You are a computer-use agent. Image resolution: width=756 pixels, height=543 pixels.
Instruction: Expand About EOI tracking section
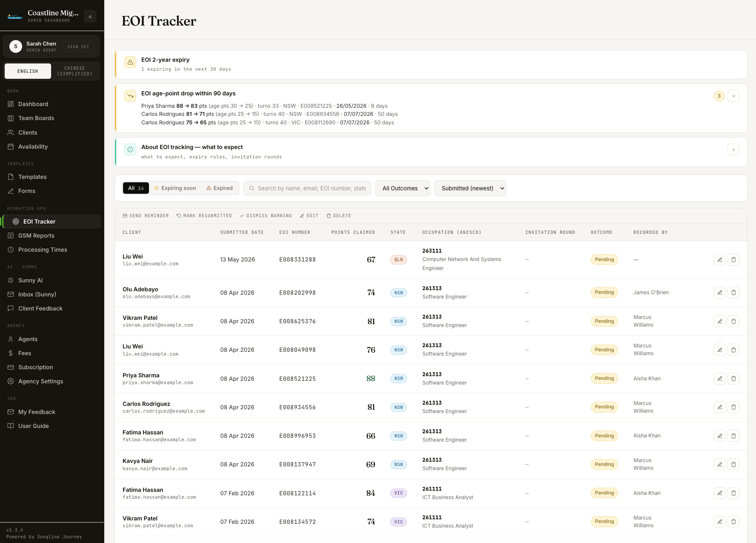click(733, 149)
